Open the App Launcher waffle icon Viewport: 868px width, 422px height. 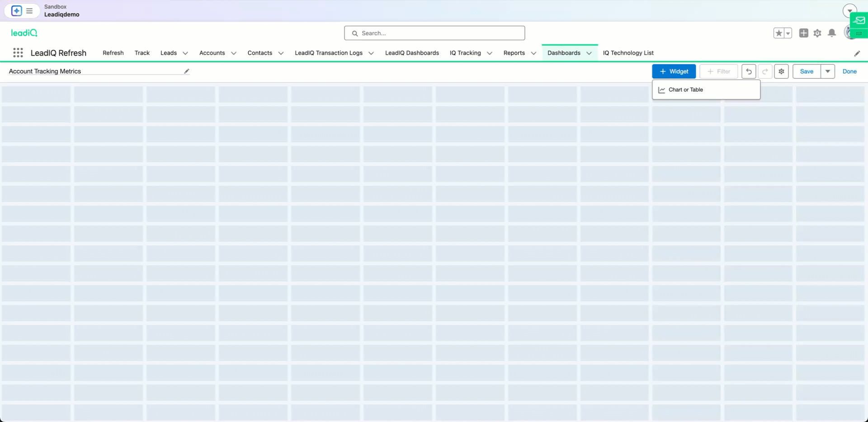tap(18, 52)
